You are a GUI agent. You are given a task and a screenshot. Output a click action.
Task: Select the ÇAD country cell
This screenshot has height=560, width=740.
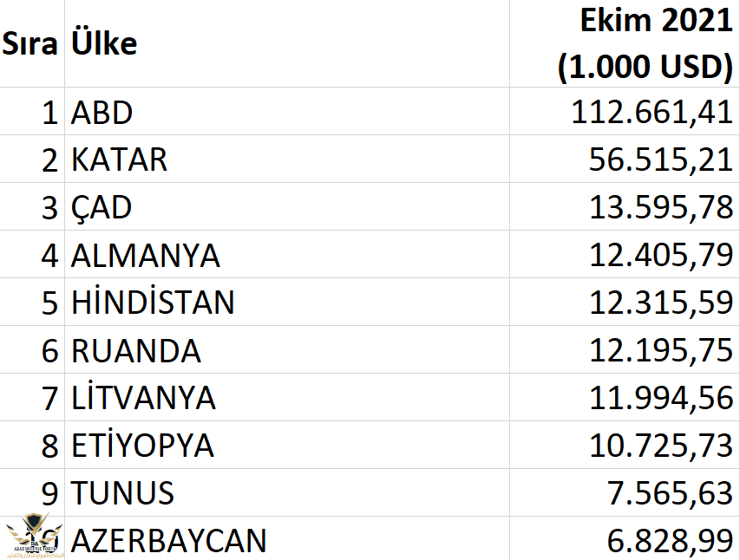tap(287, 206)
